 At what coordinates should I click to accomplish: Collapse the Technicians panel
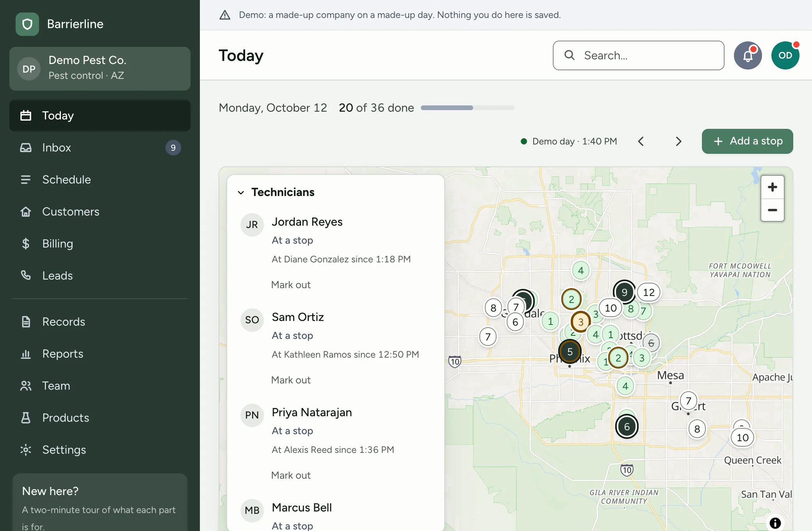pos(241,192)
